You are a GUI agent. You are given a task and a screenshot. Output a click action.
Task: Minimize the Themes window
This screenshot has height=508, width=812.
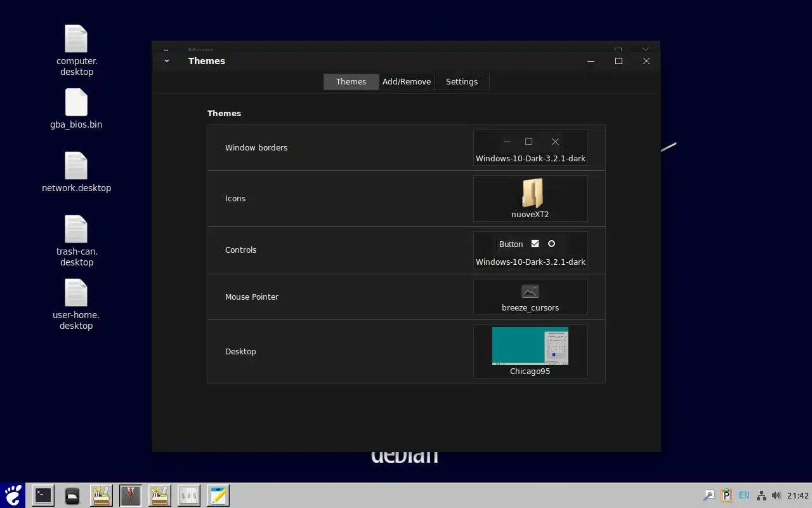pyautogui.click(x=591, y=61)
